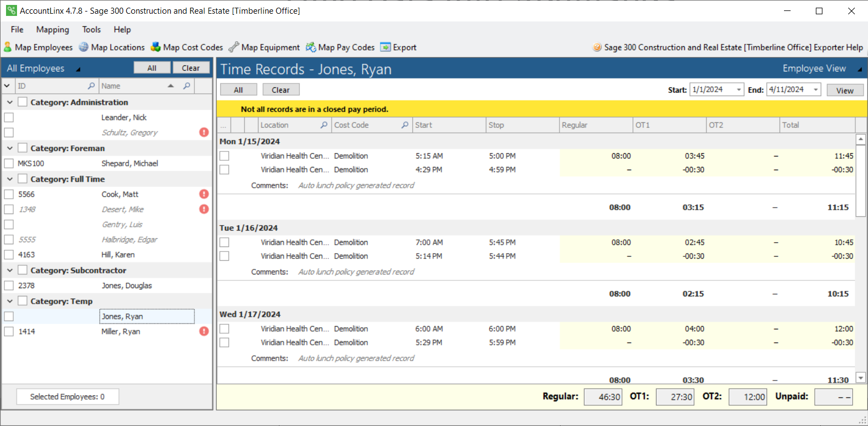Click Regular total field 46:30
This screenshot has width=868, height=426.
click(x=603, y=397)
